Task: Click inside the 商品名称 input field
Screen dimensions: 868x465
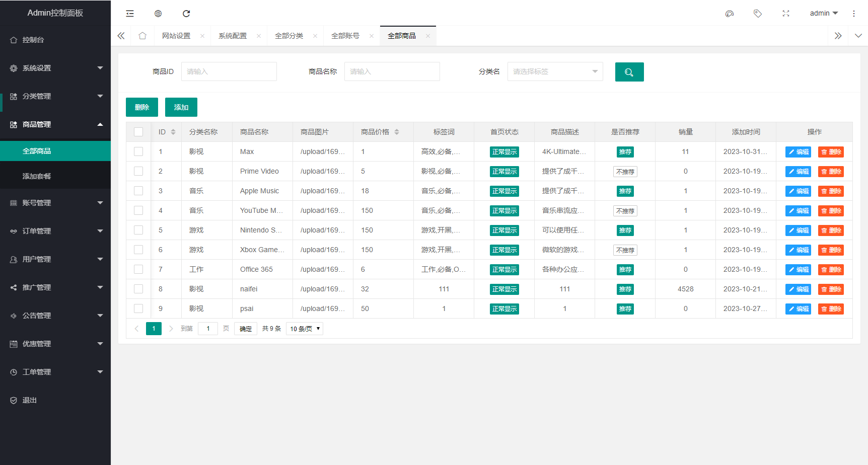Action: (x=392, y=71)
